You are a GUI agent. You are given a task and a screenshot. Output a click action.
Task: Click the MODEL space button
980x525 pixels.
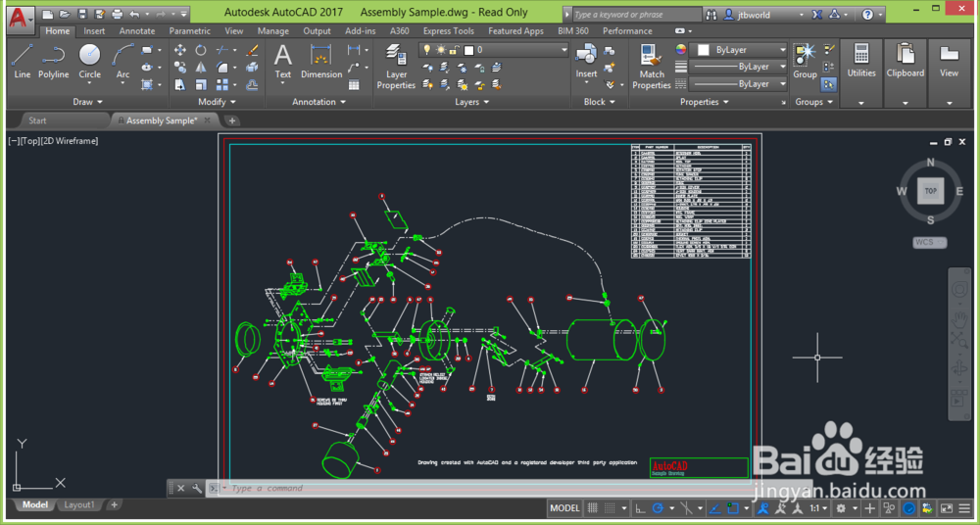click(564, 508)
